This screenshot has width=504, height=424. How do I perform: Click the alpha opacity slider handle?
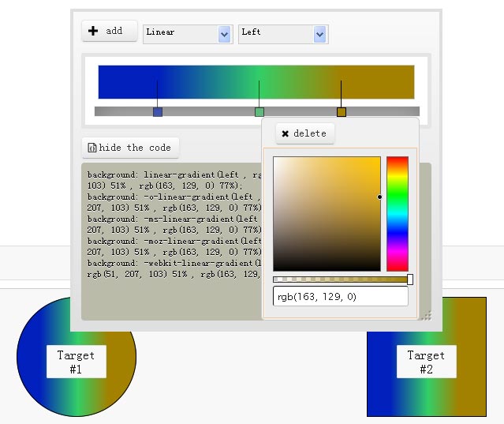[409, 280]
